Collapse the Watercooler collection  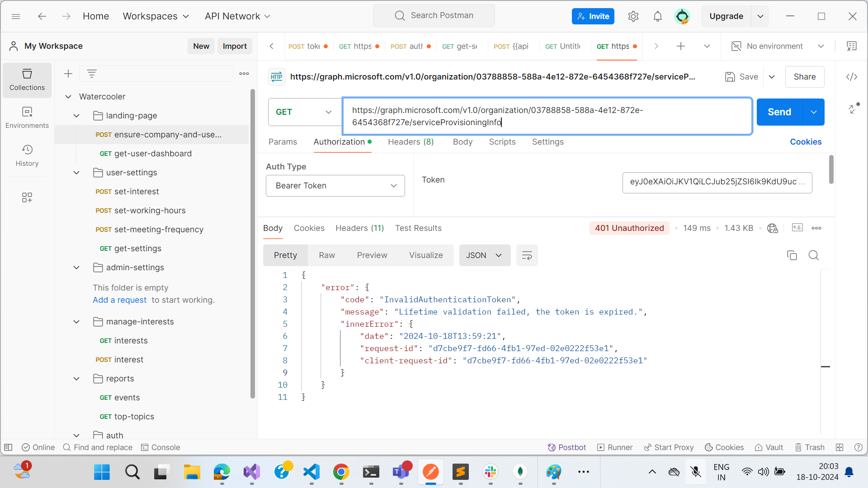(x=68, y=97)
